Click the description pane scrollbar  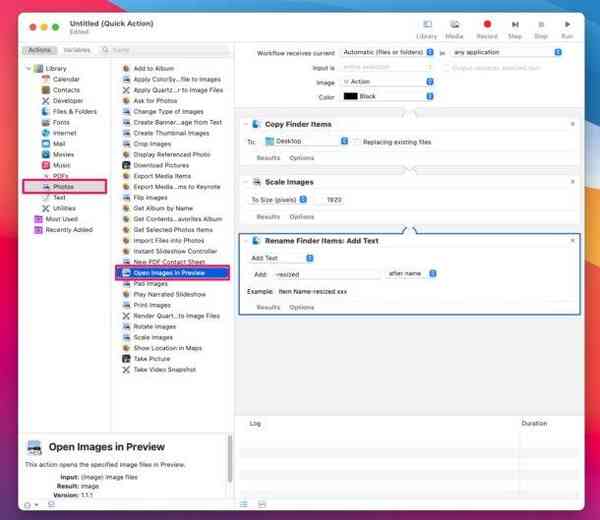click(230, 458)
